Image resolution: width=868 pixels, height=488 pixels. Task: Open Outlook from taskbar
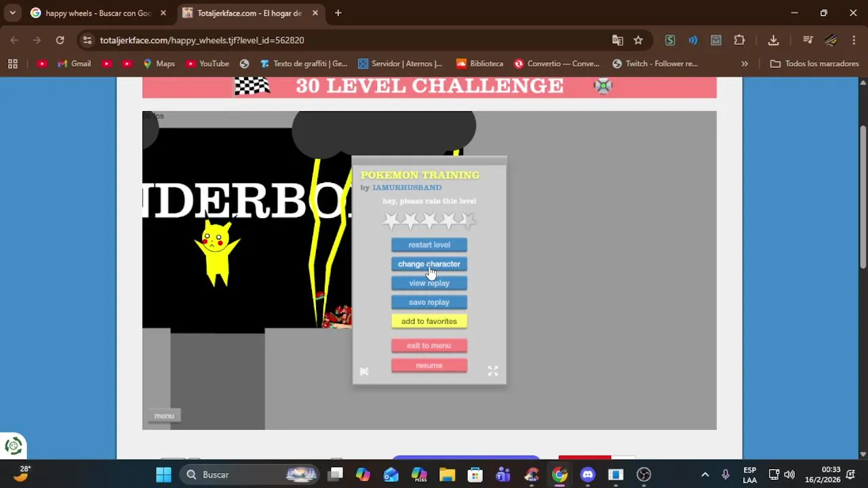pos(391,474)
